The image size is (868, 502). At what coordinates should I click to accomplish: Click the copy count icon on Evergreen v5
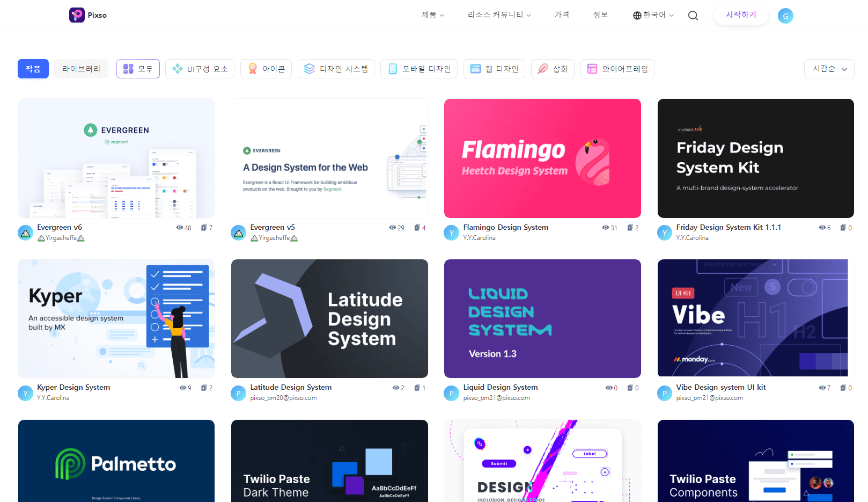pyautogui.click(x=417, y=228)
